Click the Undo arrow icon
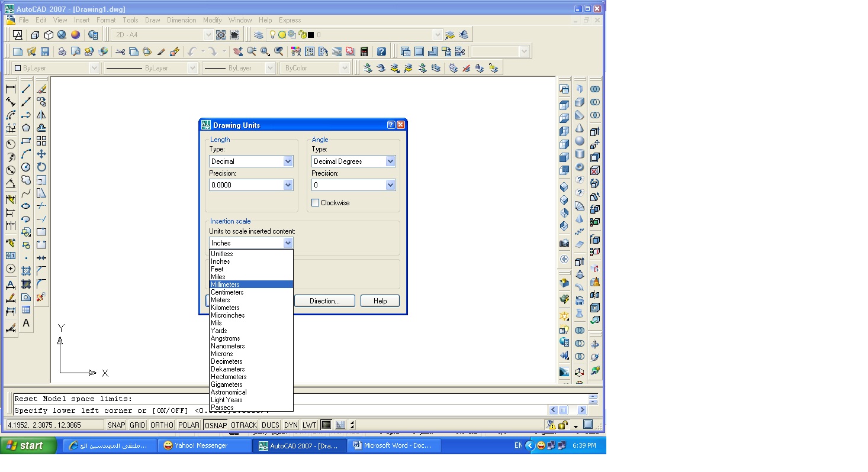Screen dimensions: 868x472 point(192,51)
